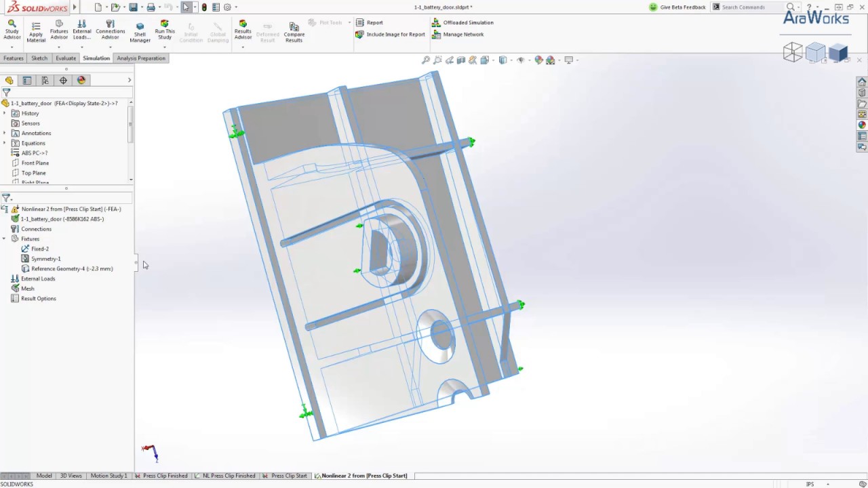Click Zoom to Fit in view toolbar
The height and width of the screenshot is (488, 868).
pyautogui.click(x=426, y=60)
